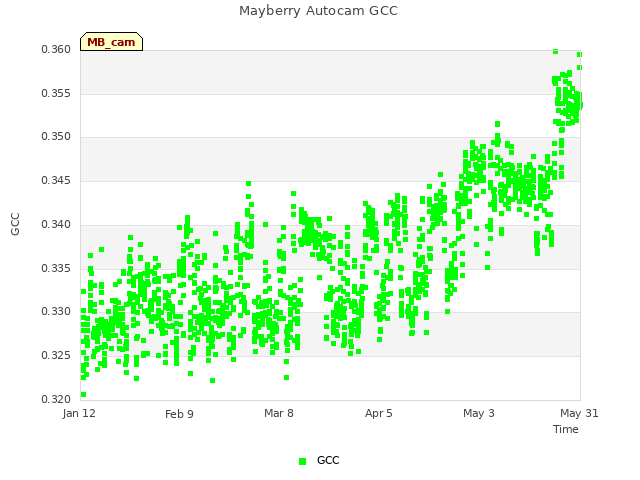This screenshot has width=640, height=480.
Task: Click the vertical GCC y-axis title
Action: (15, 224)
